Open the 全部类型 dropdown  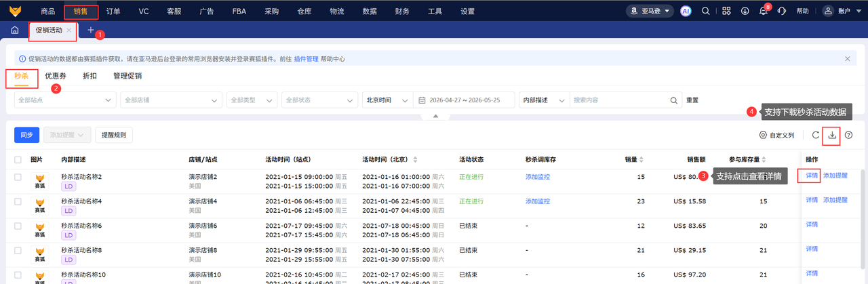pos(252,100)
